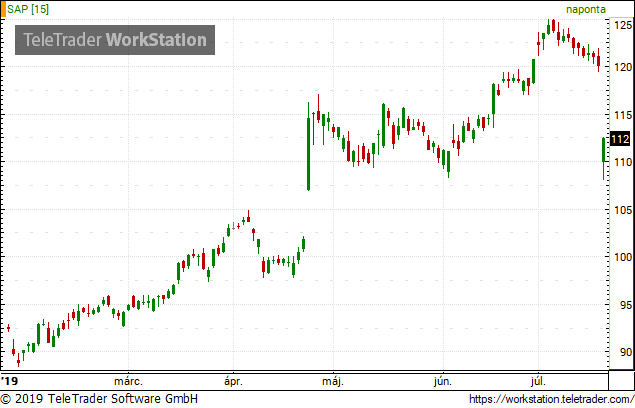
Task: Click the SAP [15] symbol label
Action: coord(28,9)
